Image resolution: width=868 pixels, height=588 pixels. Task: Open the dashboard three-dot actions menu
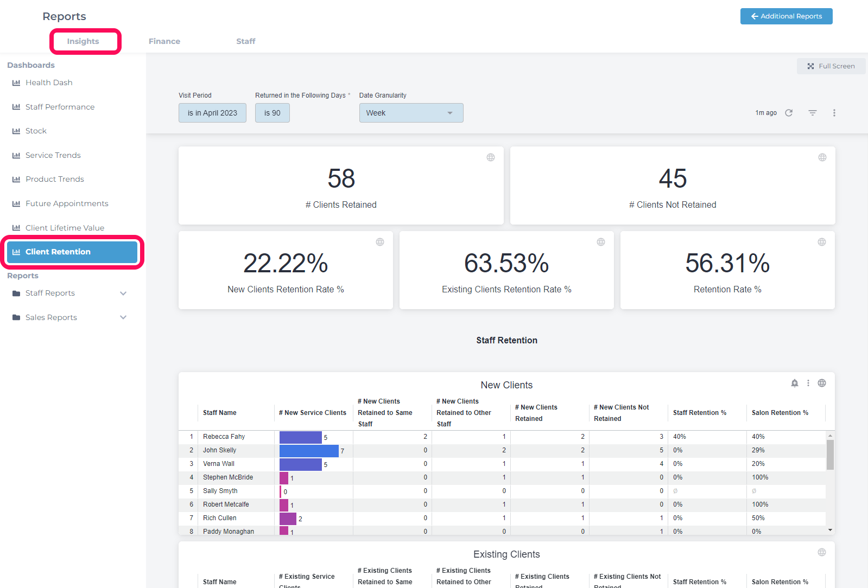(834, 113)
